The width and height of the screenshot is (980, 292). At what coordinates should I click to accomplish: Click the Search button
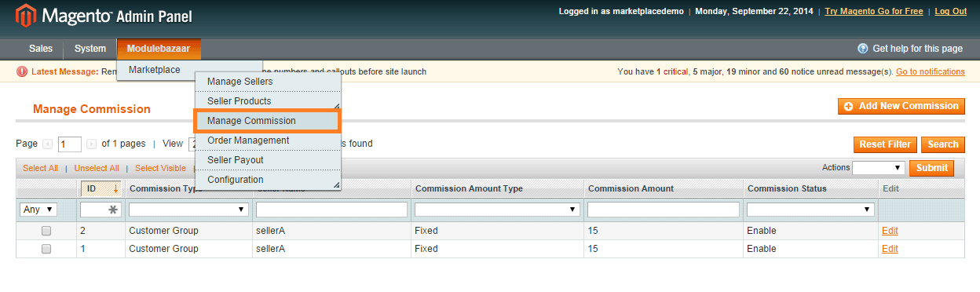pos(943,144)
